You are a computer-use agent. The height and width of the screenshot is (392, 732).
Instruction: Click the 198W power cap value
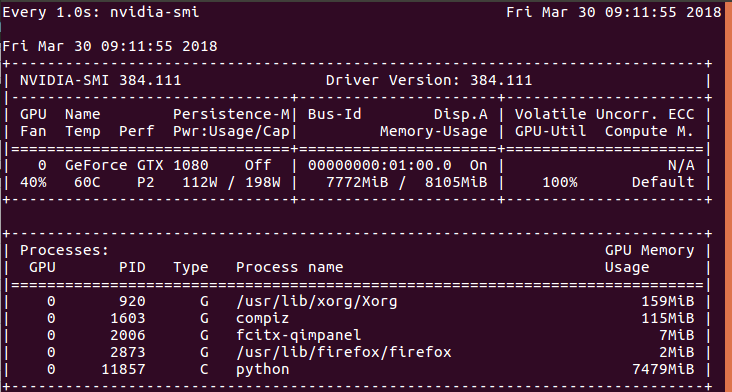tap(263, 182)
